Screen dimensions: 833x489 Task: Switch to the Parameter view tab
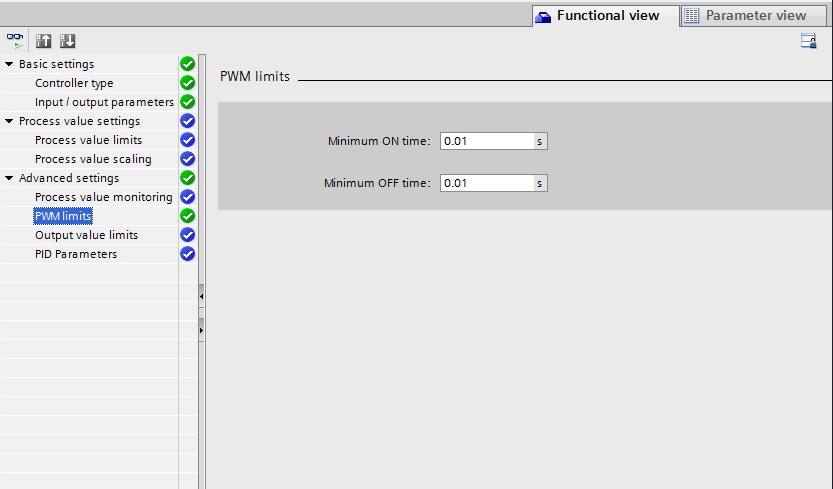tap(754, 16)
